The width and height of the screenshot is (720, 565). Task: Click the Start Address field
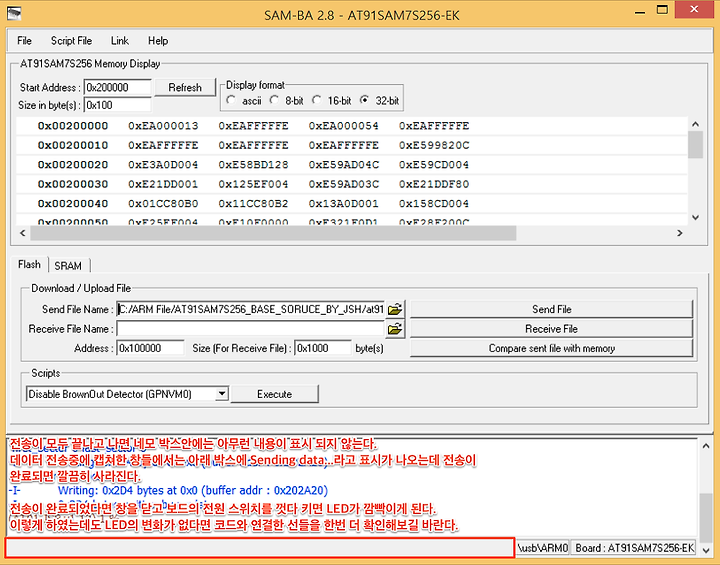118,87
